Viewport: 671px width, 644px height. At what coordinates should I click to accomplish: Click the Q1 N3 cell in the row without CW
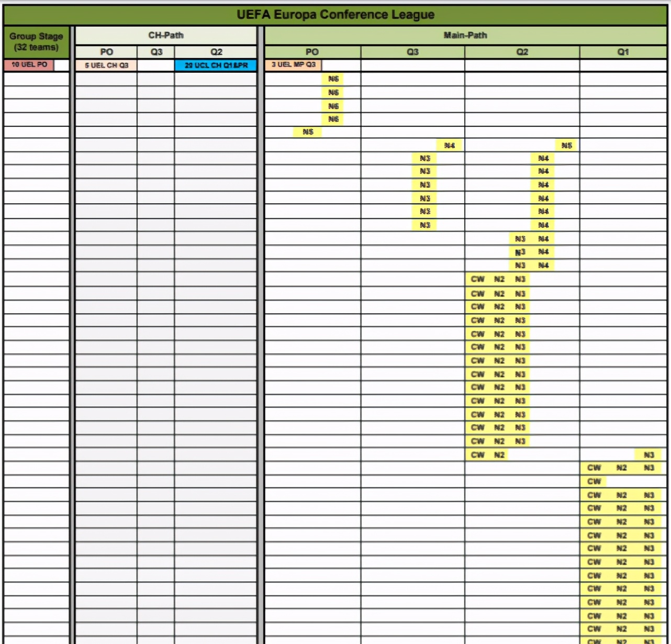[649, 454]
